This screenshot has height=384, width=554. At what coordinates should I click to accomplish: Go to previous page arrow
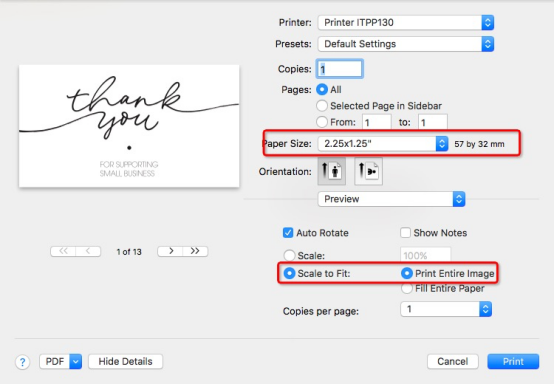coord(88,251)
